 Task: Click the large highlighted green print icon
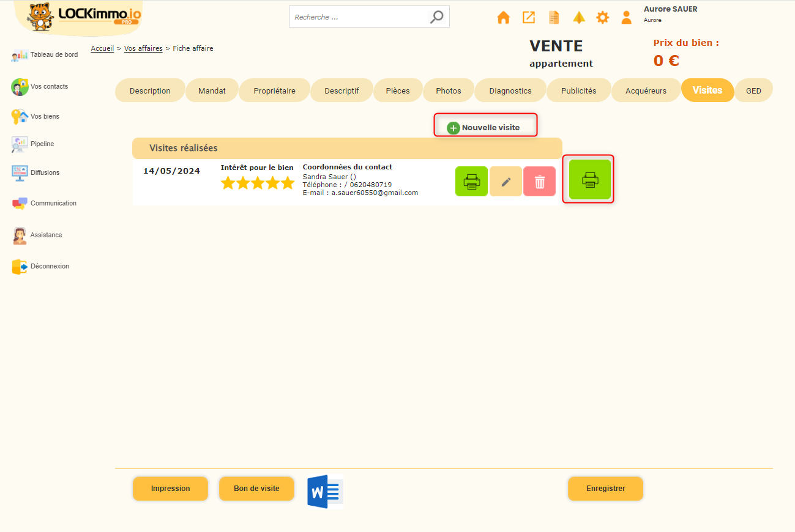point(589,180)
